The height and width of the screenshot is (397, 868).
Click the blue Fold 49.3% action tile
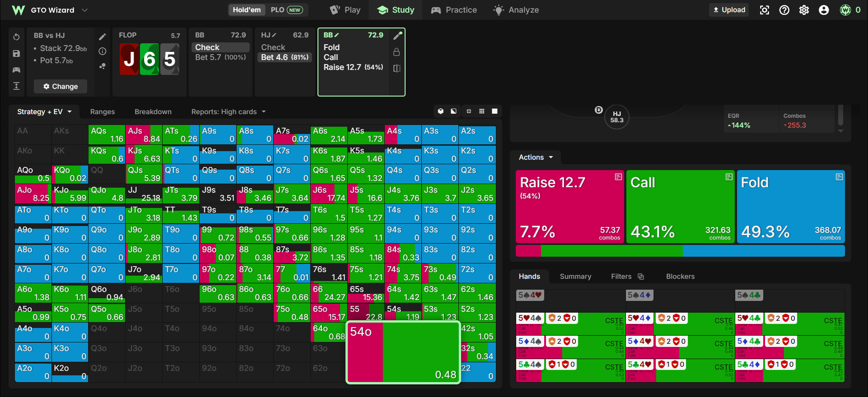click(791, 207)
